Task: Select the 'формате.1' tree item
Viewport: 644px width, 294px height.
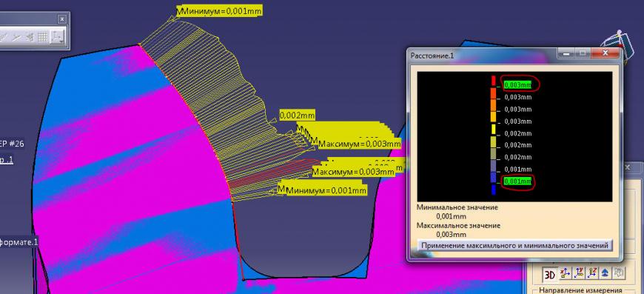Action: pyautogui.click(x=19, y=242)
